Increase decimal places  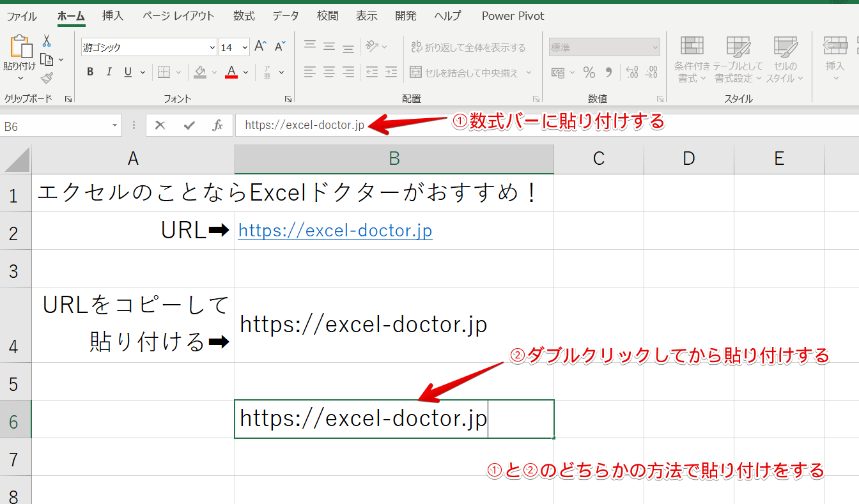632,72
